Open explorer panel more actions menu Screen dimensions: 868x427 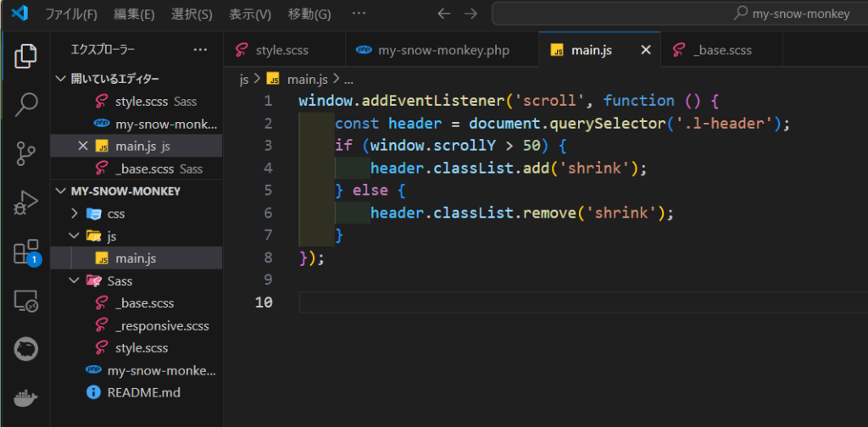[200, 50]
